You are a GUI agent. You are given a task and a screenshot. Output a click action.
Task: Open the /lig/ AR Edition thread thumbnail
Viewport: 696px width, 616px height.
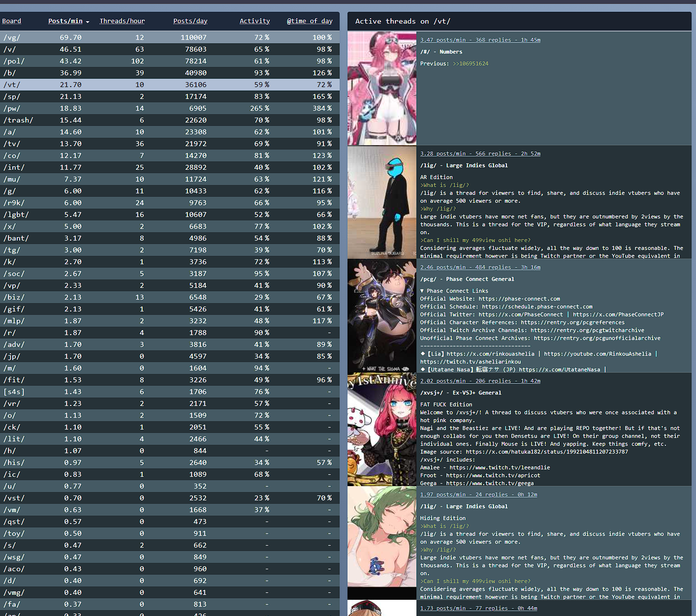(382, 202)
